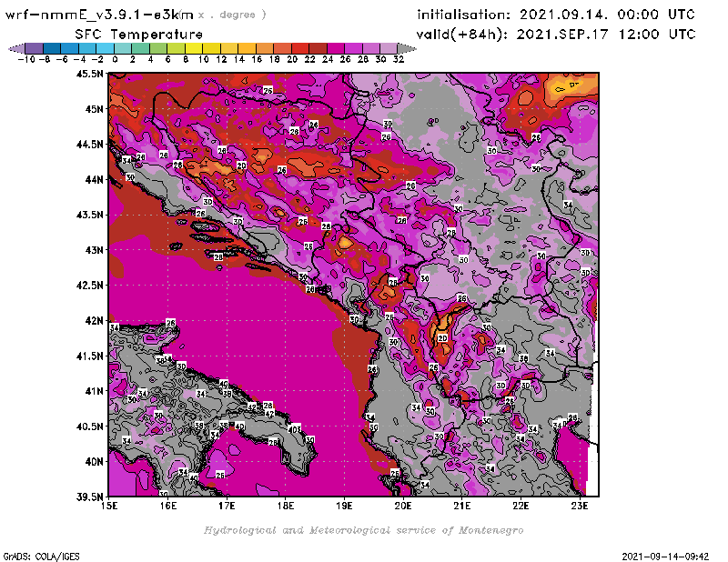Viewport: 728px width, 562px height.
Task: Choose the cyan legend swatch between -2 and 0
Action: [106, 48]
